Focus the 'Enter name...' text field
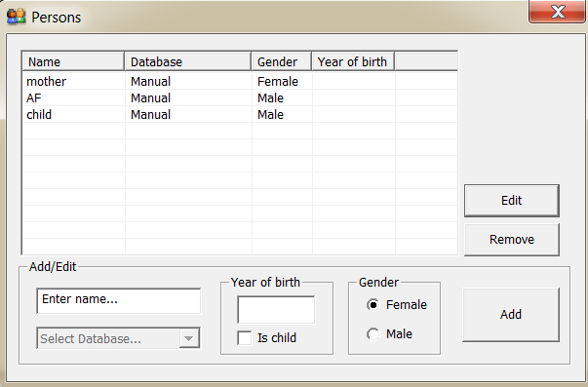The height and width of the screenshot is (387, 588). [x=119, y=300]
